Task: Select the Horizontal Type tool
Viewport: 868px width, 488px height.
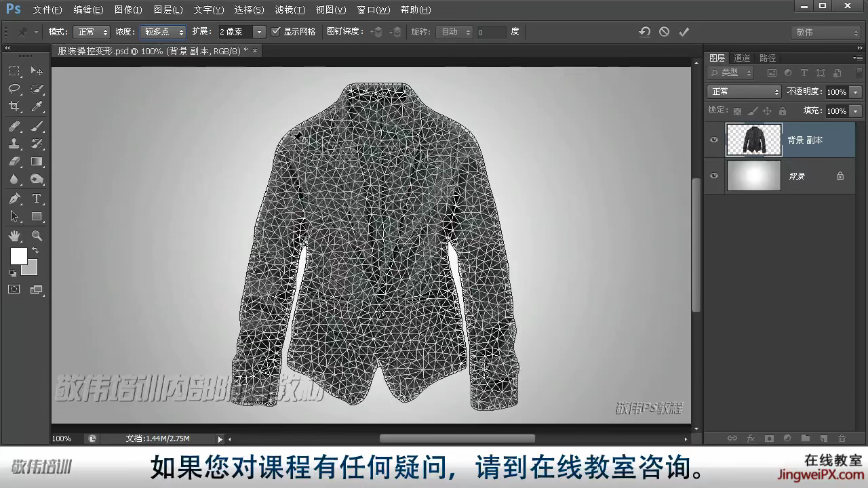Action: pyautogui.click(x=37, y=199)
